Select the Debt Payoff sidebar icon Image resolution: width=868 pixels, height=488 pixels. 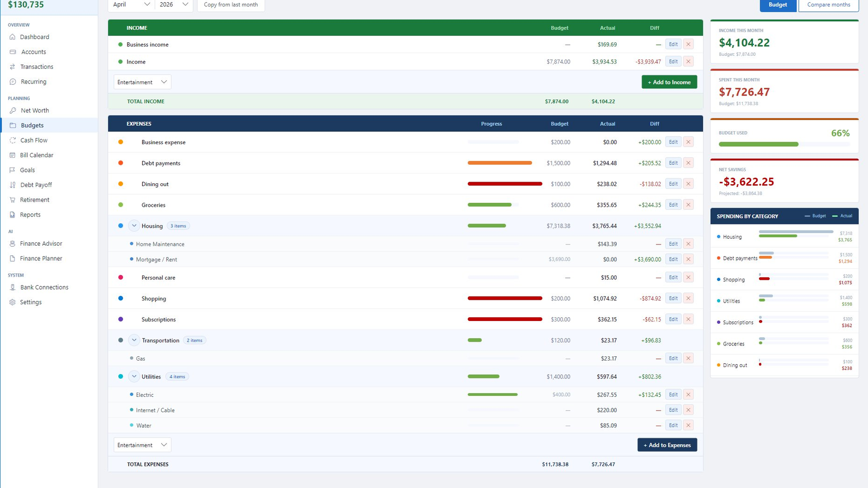pyautogui.click(x=12, y=185)
